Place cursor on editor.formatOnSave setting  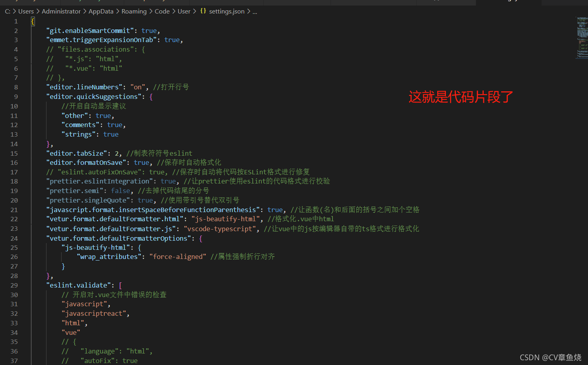click(85, 162)
